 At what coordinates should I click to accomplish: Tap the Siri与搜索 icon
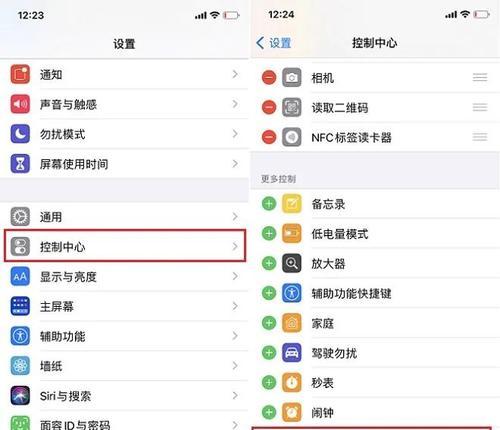[x=20, y=396]
